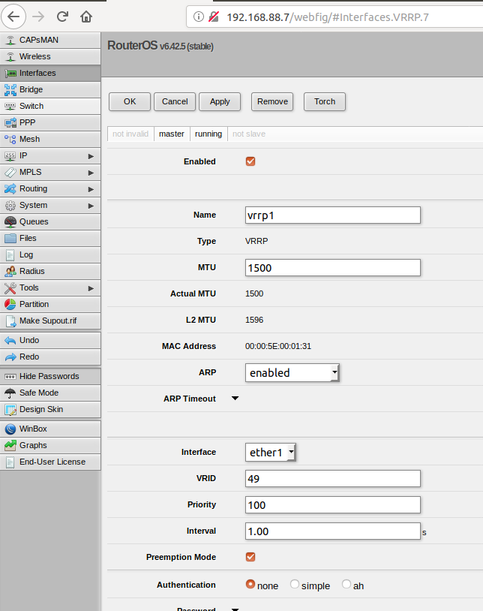Toggle the Preemption Mode checkbox

point(250,557)
